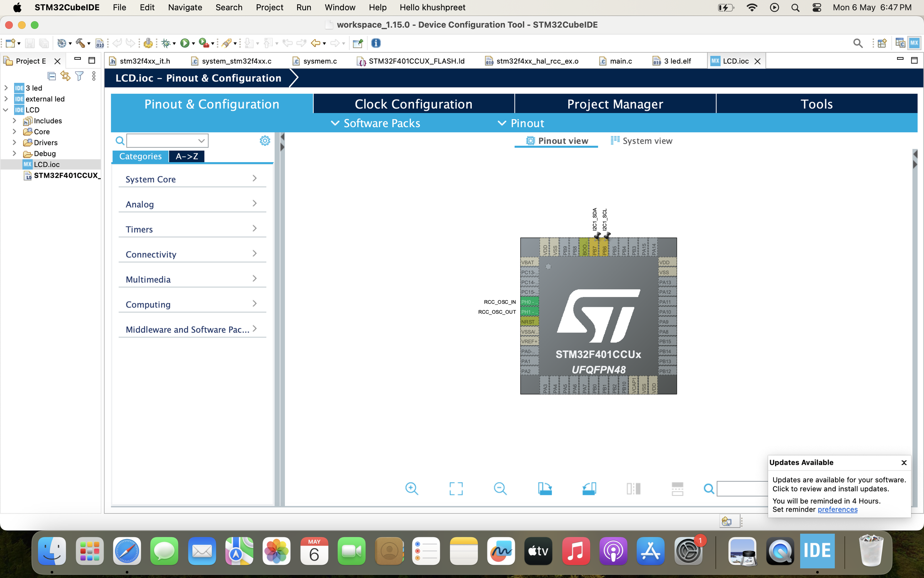
Task: Click the pin search field in pinout view
Action: coord(743,488)
